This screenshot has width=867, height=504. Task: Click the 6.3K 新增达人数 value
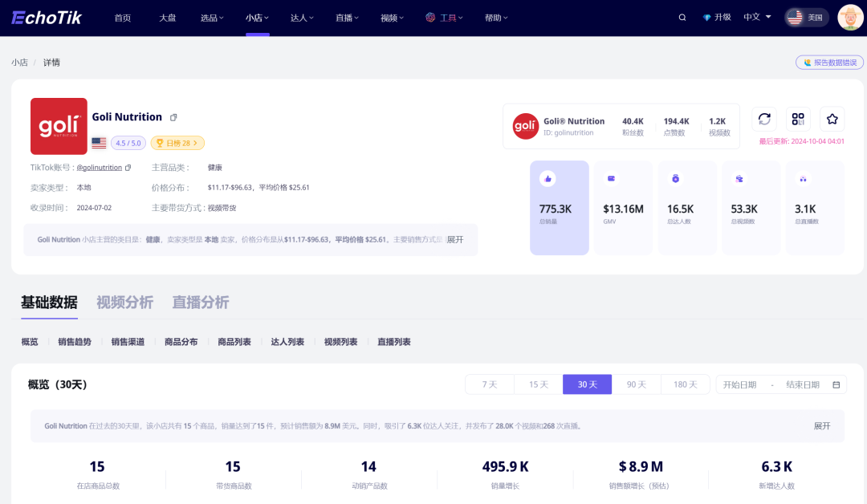(x=777, y=467)
